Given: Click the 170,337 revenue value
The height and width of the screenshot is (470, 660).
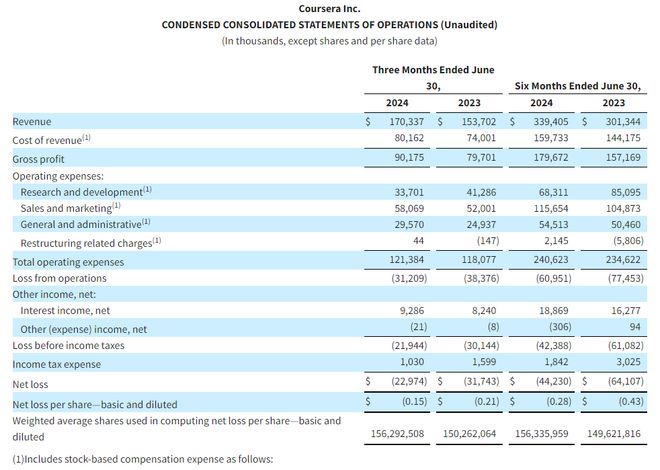Looking at the screenshot, I should 413,121.
